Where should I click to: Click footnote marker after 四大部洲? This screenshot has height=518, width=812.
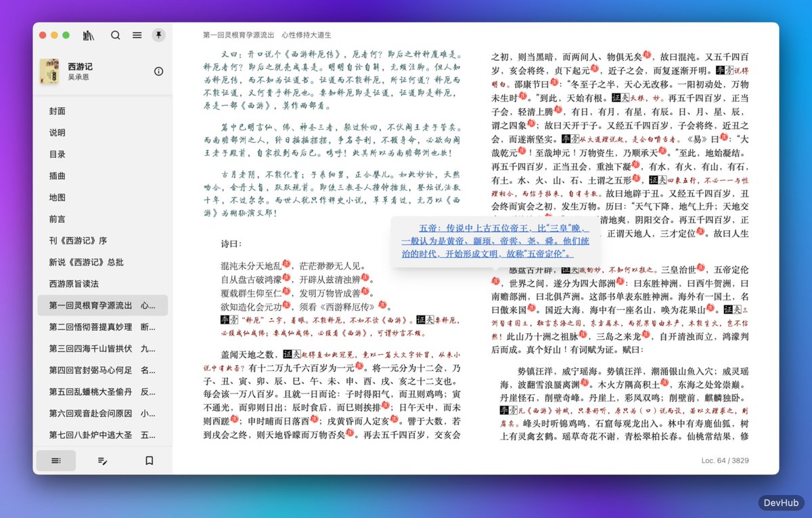point(621,280)
